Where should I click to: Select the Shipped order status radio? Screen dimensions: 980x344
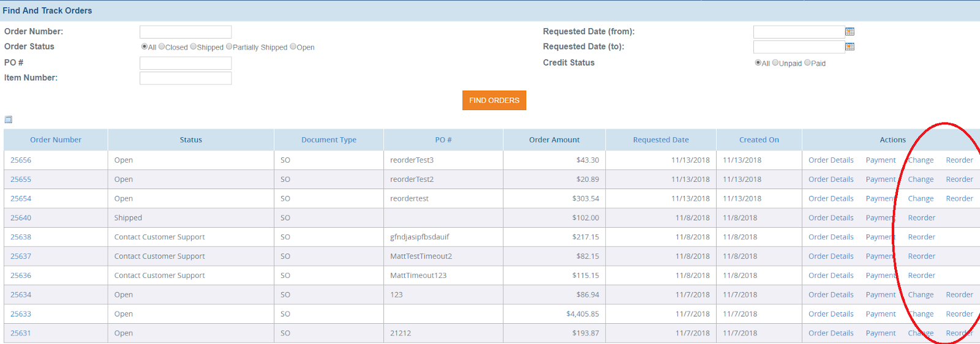(x=194, y=47)
